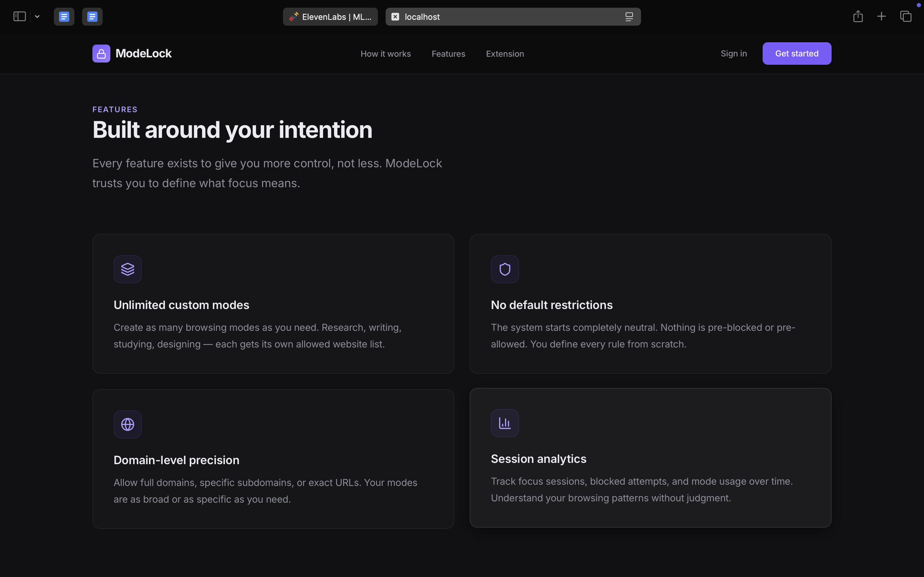Switch to the ElevenLabs browser tab
This screenshot has height=577, width=924.
(x=330, y=17)
